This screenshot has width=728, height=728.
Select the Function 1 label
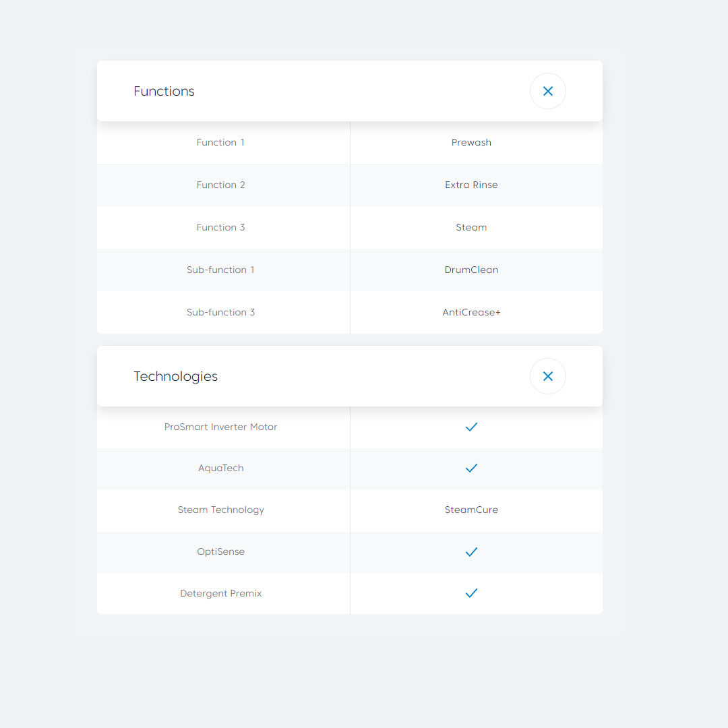[220, 142]
